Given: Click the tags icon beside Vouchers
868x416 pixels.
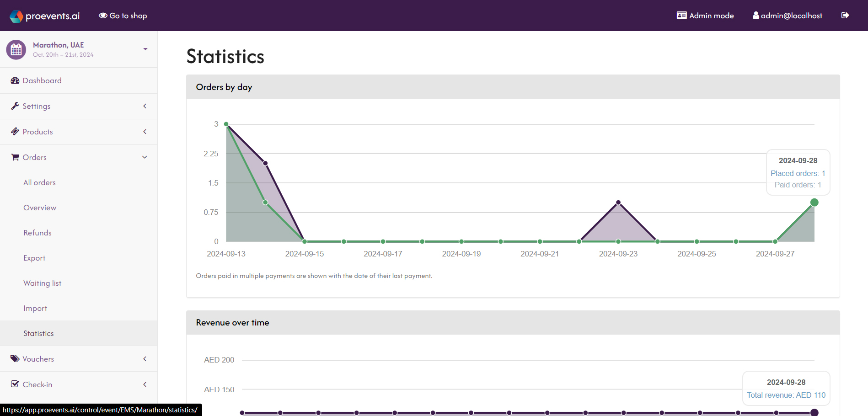Looking at the screenshot, I should pos(15,358).
